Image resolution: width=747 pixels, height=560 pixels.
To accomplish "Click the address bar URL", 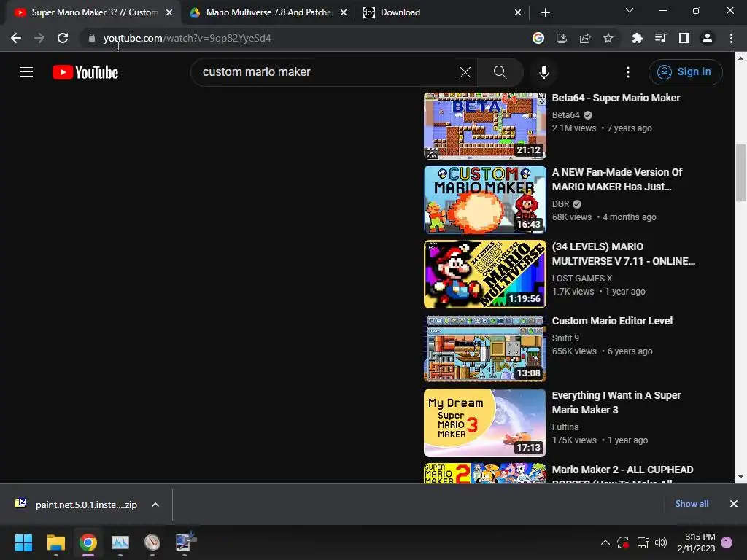I will (187, 38).
